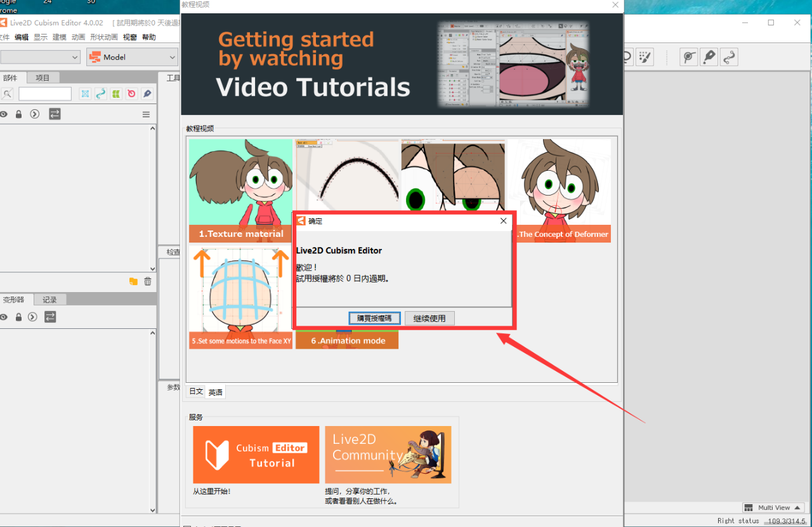Viewport: 812px width, 527px height.
Task: Select the pen nib tool in toolbar
Action: pos(709,57)
